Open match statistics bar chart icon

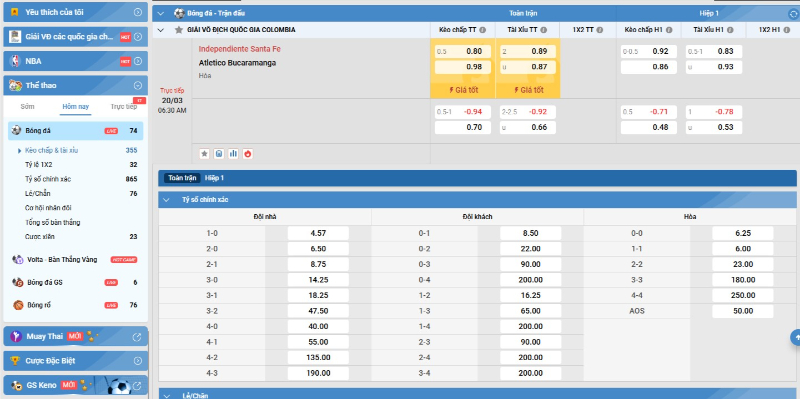pyautogui.click(x=233, y=154)
